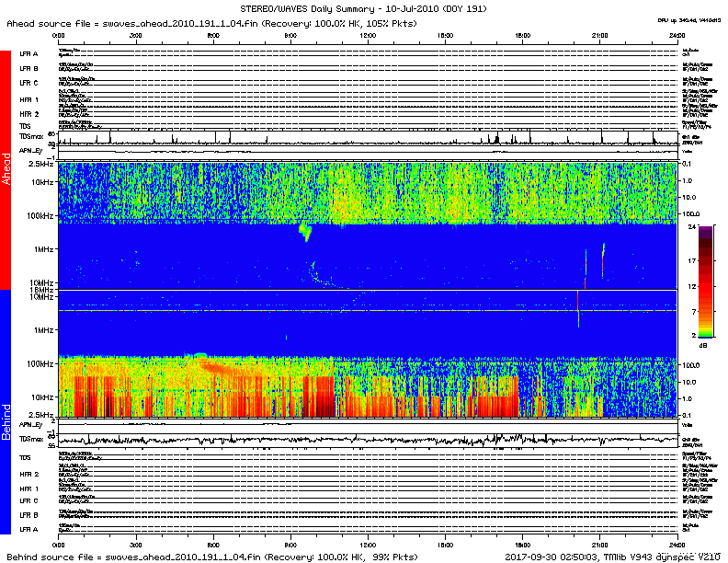
Task: Click the 2.5kHz frequency label at top
Action: (40, 163)
